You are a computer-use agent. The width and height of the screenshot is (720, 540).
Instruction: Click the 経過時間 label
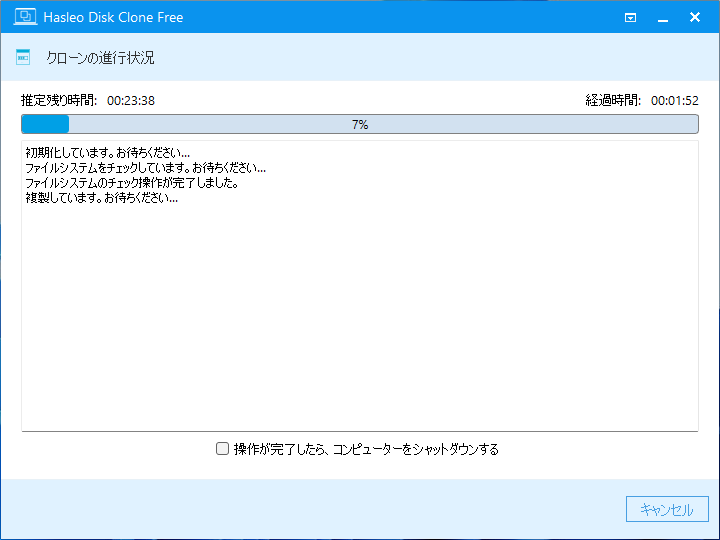pos(613,100)
